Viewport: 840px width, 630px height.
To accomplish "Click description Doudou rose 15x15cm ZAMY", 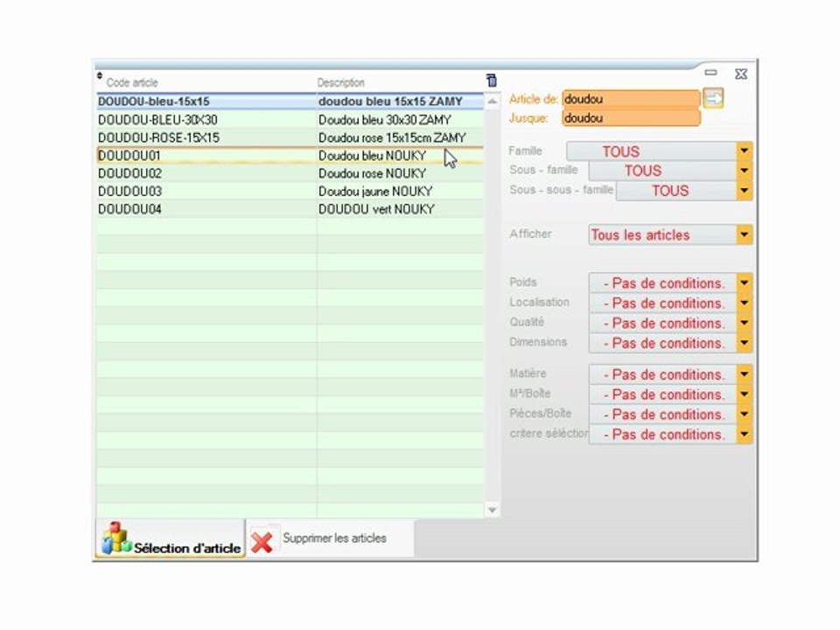I will [392, 137].
